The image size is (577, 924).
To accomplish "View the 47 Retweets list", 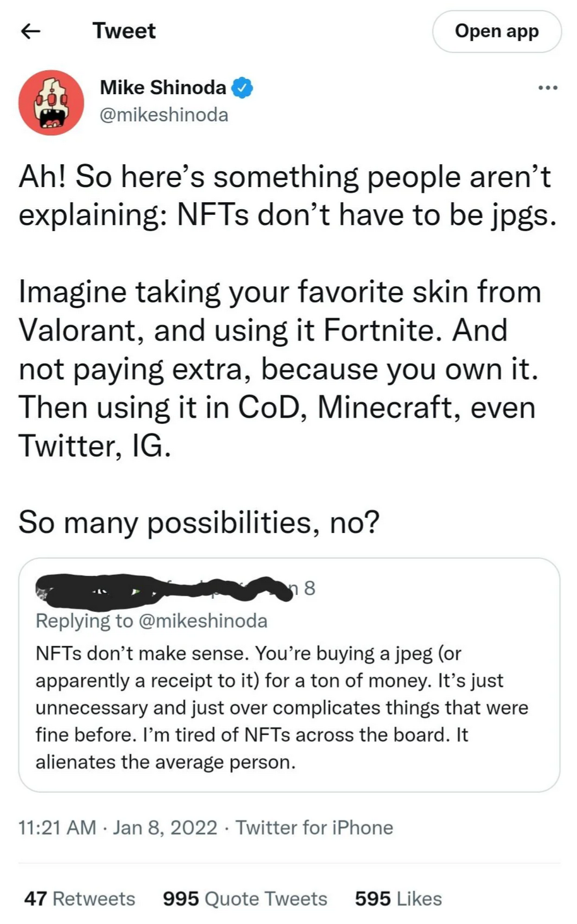I will point(80,899).
